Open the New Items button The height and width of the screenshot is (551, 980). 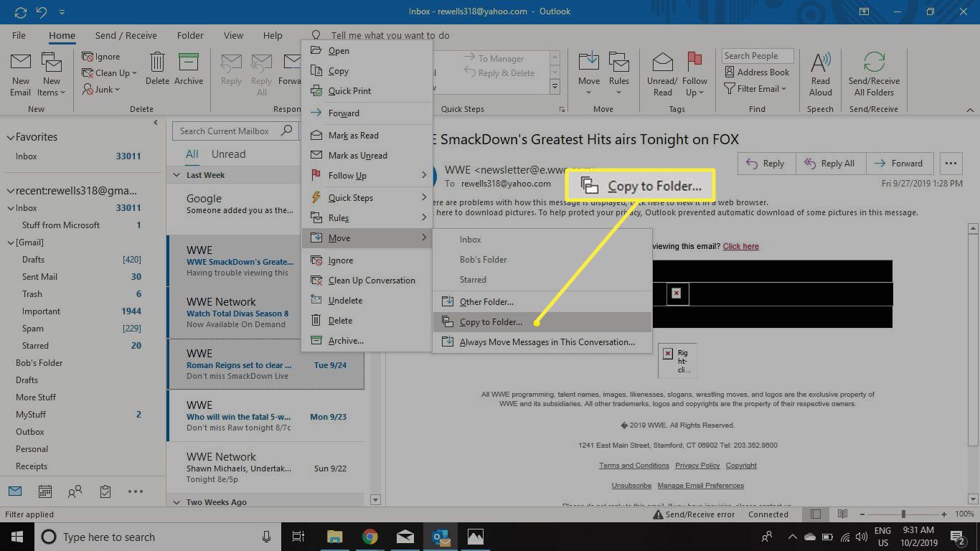(52, 75)
